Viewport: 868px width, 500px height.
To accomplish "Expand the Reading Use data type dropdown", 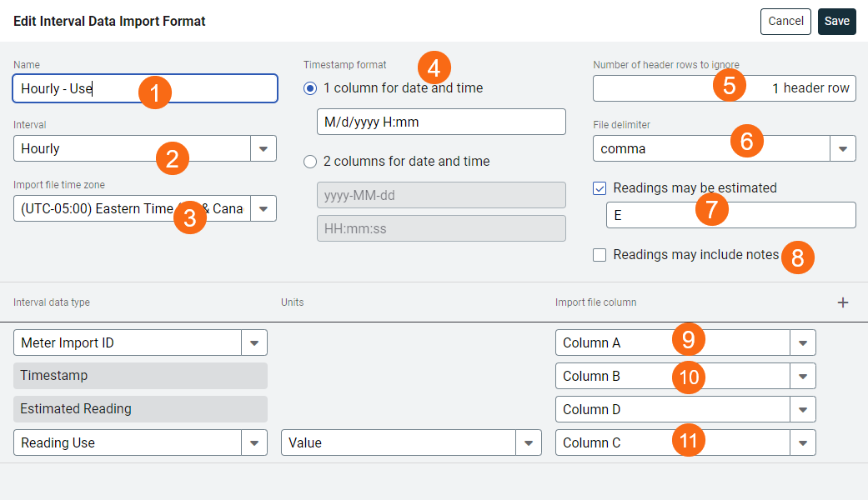I will pos(254,443).
